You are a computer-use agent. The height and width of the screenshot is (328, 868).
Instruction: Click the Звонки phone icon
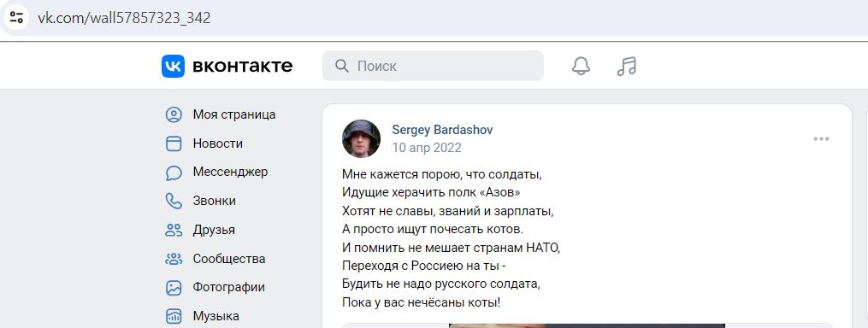[x=174, y=201]
